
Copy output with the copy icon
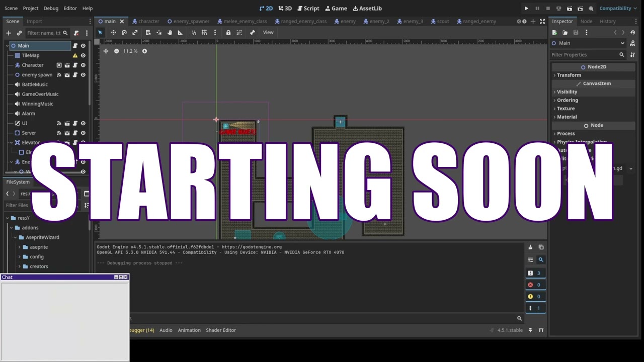(x=541, y=247)
